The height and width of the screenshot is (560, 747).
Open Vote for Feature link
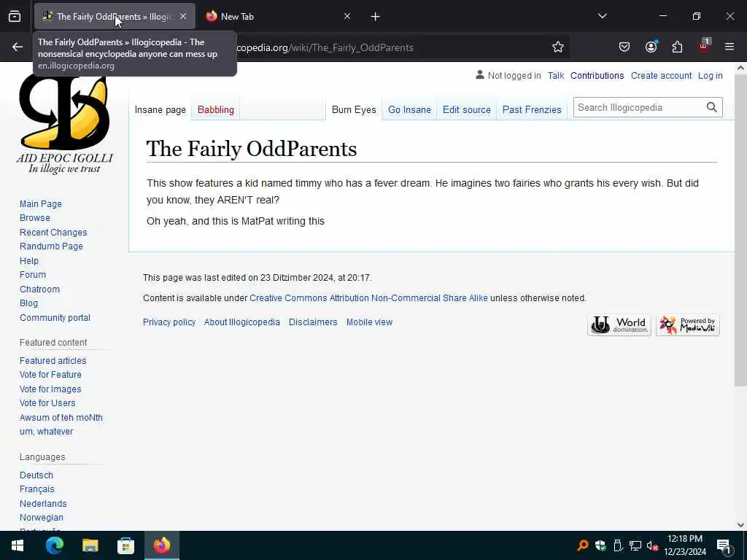[x=50, y=375]
